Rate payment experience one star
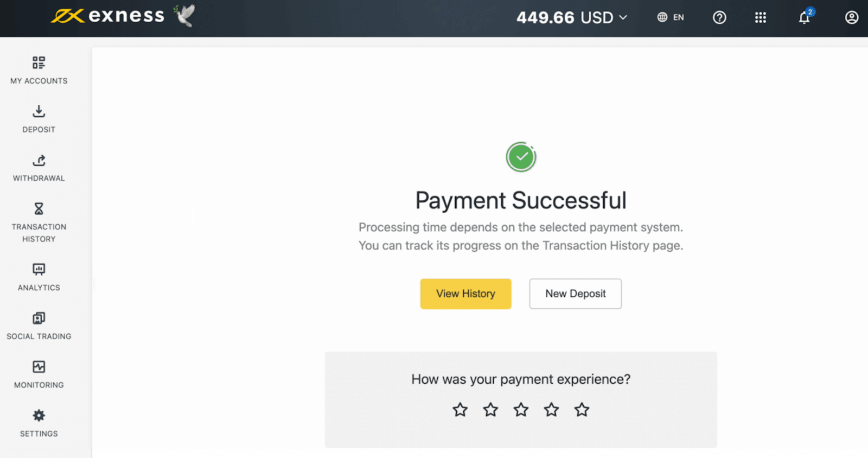Viewport: 868px width, 458px height. 460,410
